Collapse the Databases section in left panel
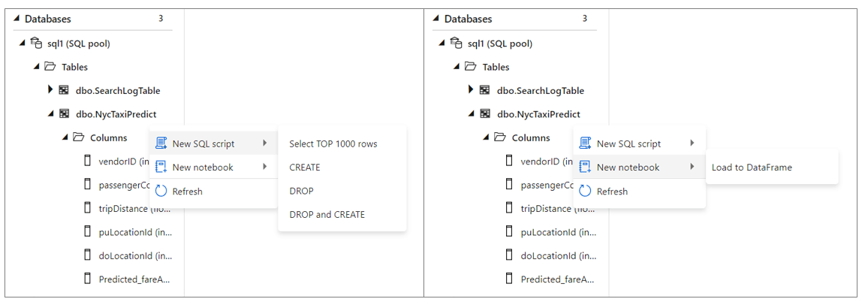 tap(17, 19)
